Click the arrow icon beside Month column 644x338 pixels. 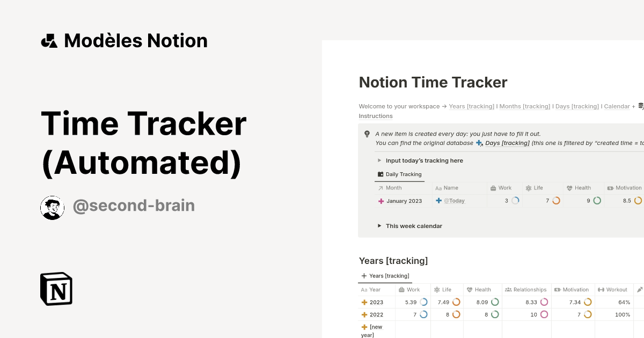click(381, 188)
